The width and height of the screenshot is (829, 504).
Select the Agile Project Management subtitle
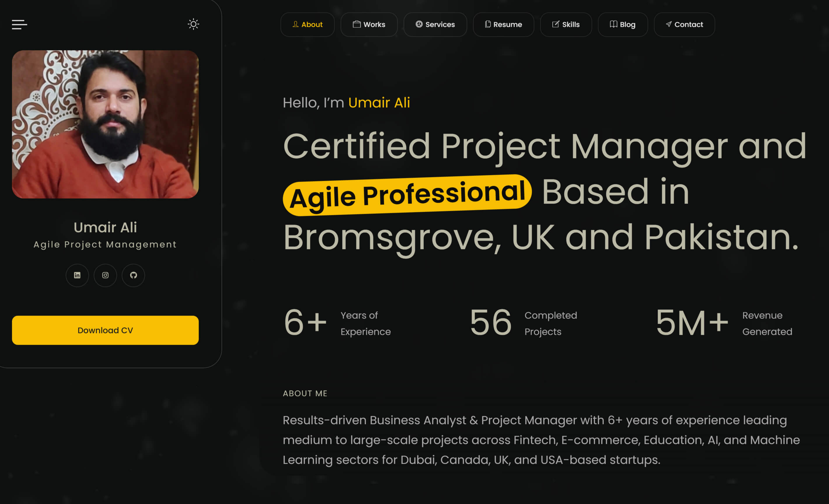(x=105, y=244)
